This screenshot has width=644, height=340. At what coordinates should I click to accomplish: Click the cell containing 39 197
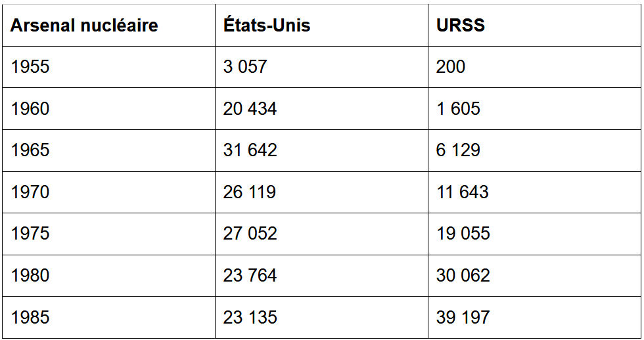coord(534,318)
